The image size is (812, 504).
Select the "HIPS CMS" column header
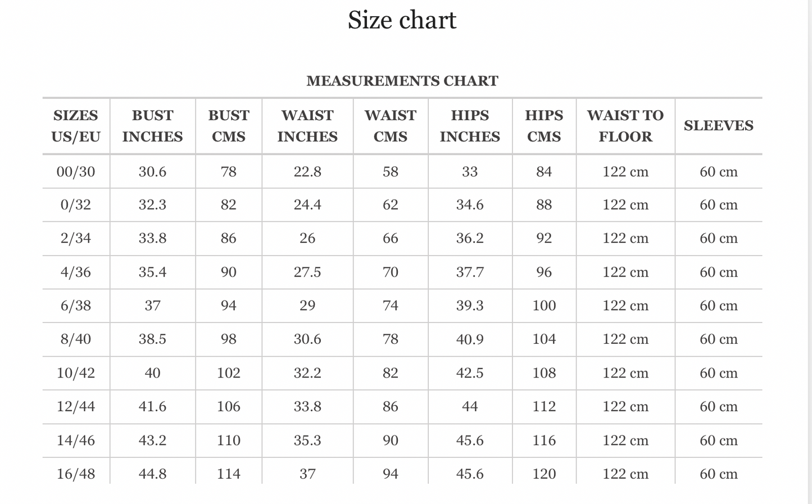(x=544, y=126)
